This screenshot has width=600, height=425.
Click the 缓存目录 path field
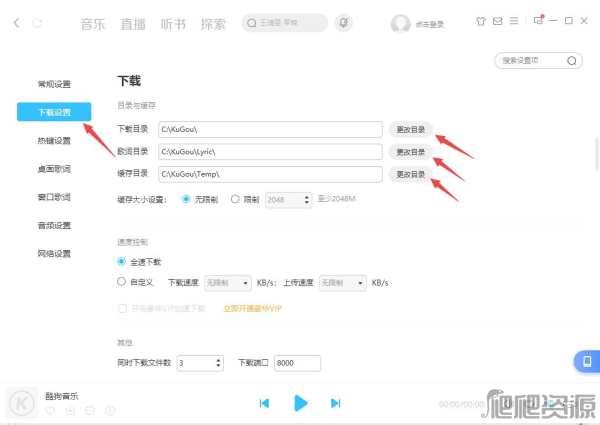coord(270,174)
